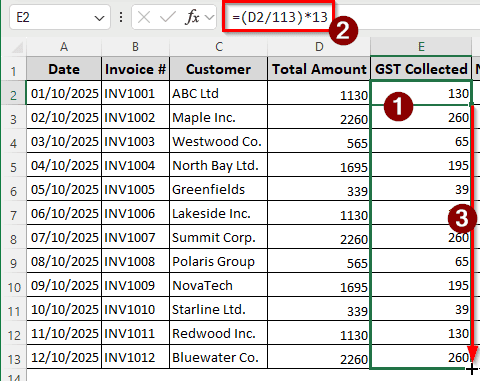Select Total Amount 339 for Greenfields

click(x=319, y=189)
